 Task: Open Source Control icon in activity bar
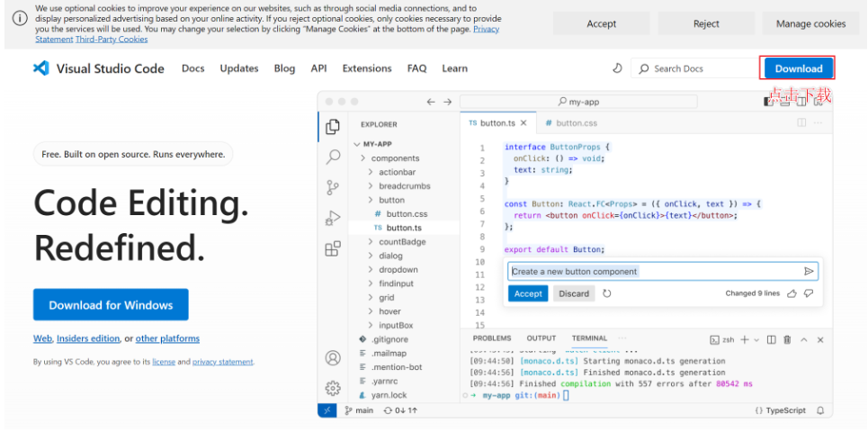(333, 187)
